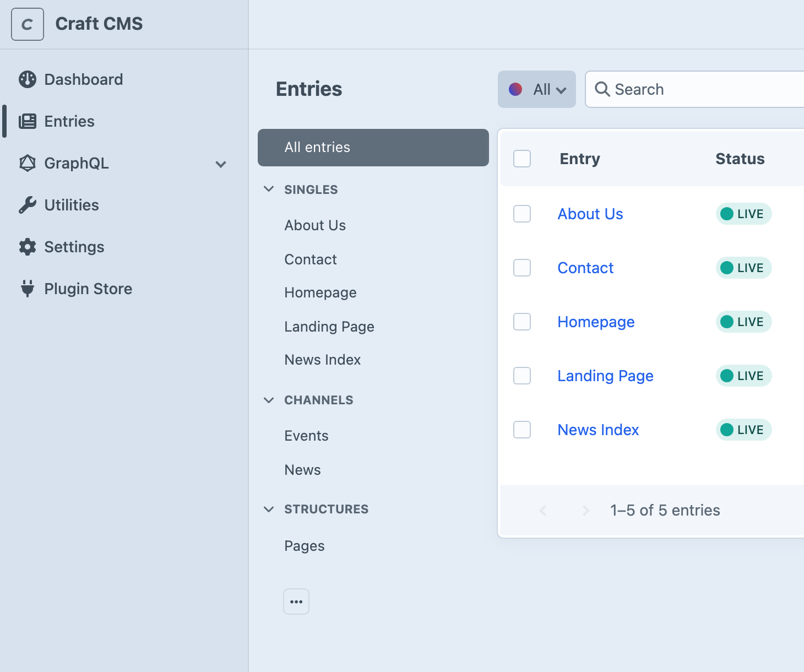This screenshot has height=672, width=804.
Task: Click the gradient status color dot
Action: pos(515,89)
